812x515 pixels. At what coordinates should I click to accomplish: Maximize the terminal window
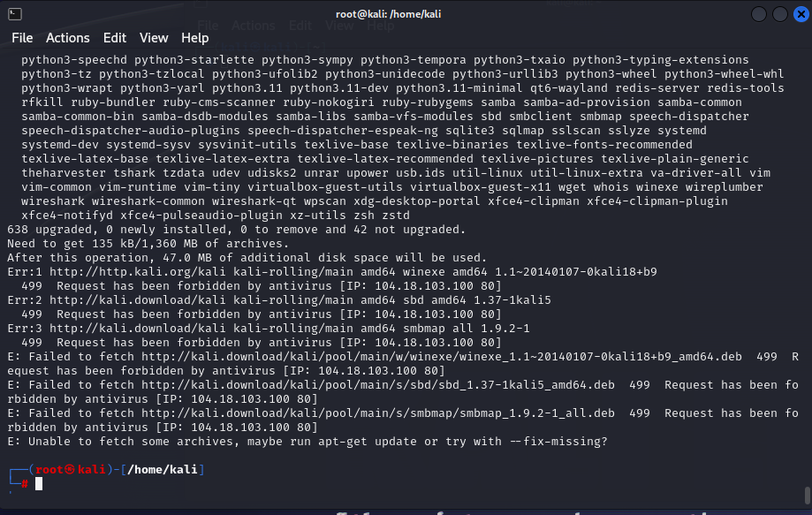[779, 14]
